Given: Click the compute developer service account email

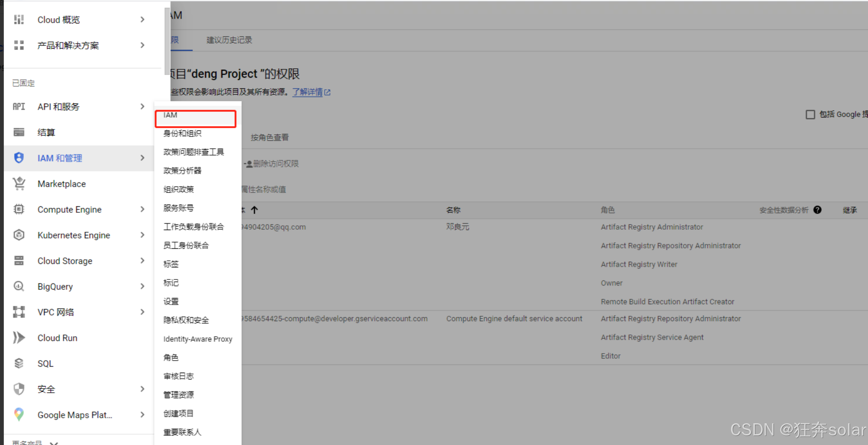Looking at the screenshot, I should coord(335,318).
